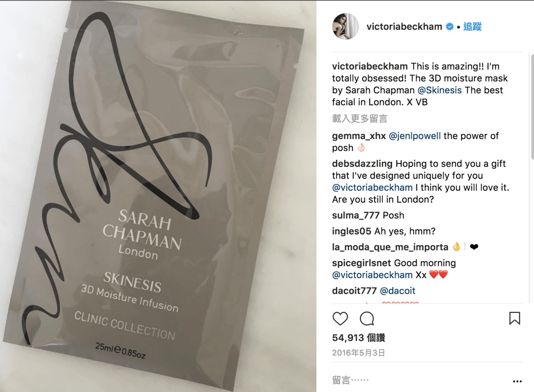Open victoriabeckham's profile picture
The image size is (534, 392).
click(346, 26)
